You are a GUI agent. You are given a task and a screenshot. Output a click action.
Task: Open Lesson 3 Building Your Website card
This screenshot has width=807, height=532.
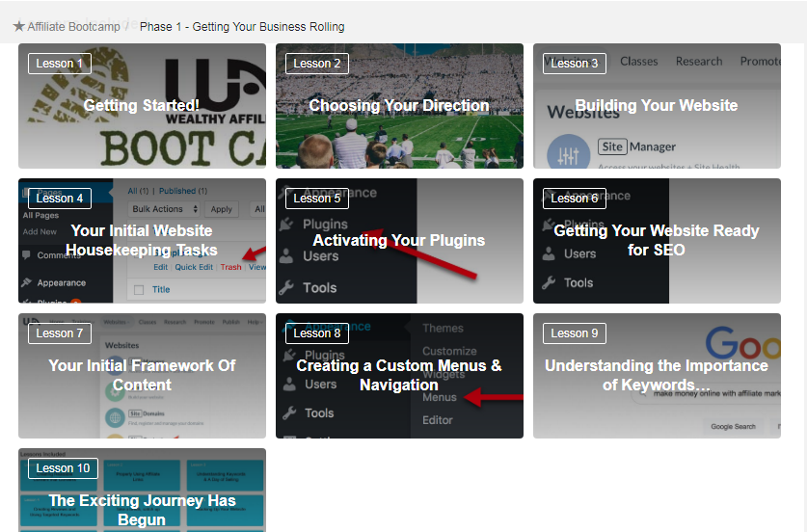click(657, 106)
